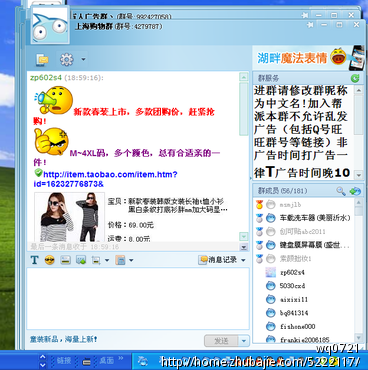Click the send picture icon
Screen dimensions: 368x370
81,260
